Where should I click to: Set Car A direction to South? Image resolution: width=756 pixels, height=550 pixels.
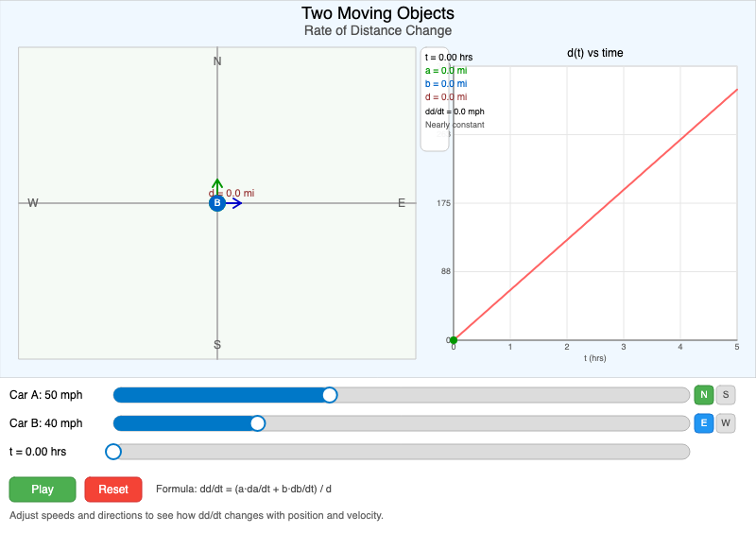(x=726, y=395)
